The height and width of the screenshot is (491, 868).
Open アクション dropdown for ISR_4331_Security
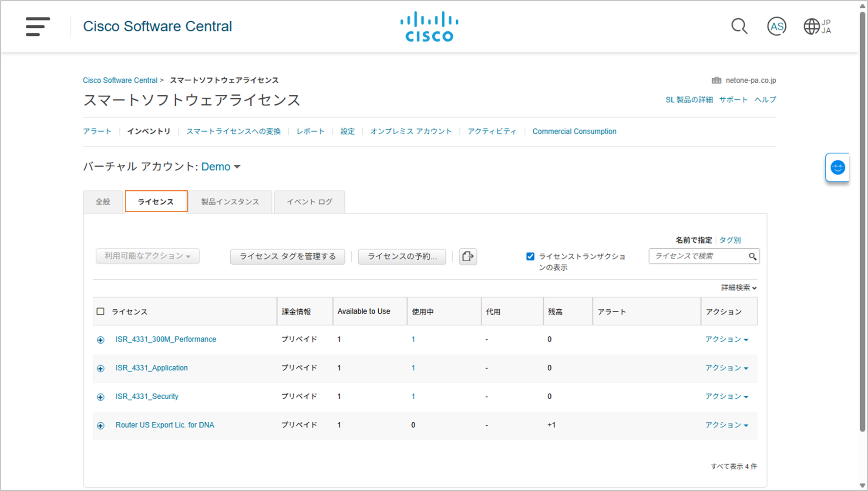[727, 397]
